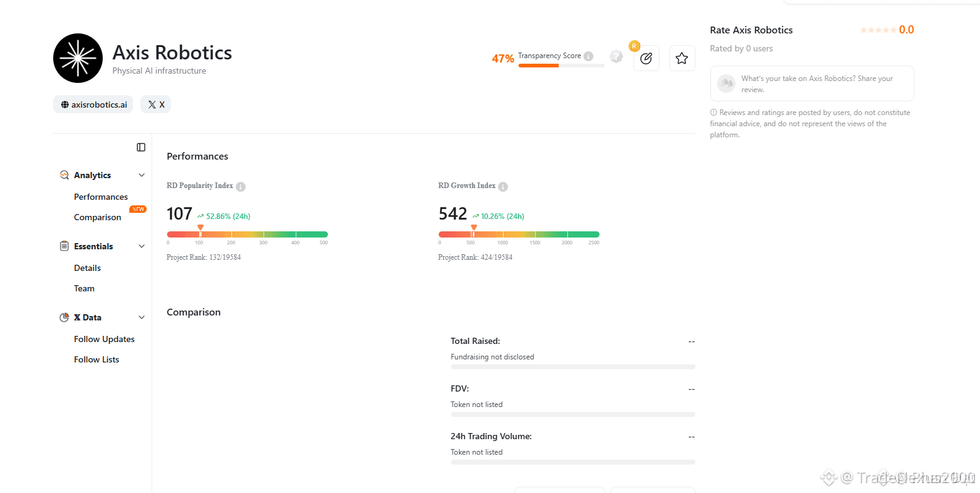Click the Axis Robotics starburst logo
The width and height of the screenshot is (980, 493).
(x=78, y=58)
